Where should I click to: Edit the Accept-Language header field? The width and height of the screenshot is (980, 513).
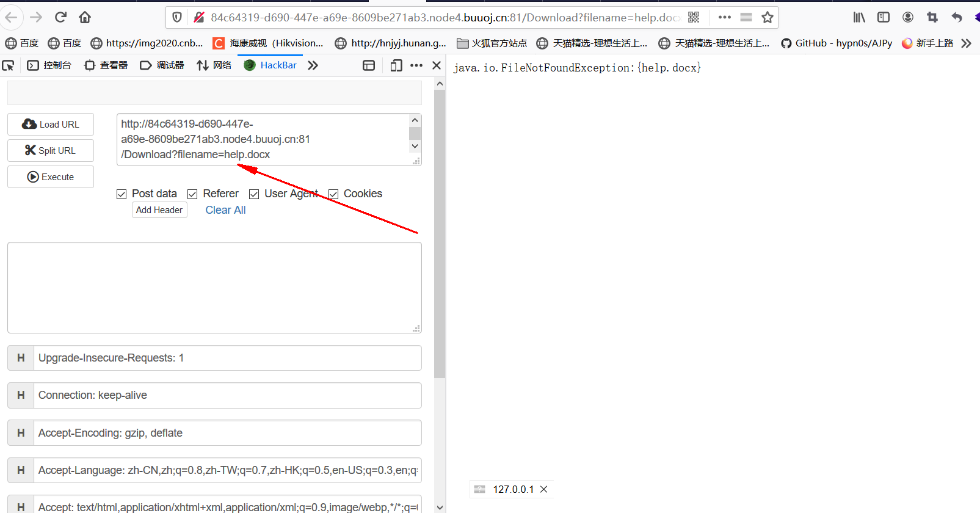point(227,470)
